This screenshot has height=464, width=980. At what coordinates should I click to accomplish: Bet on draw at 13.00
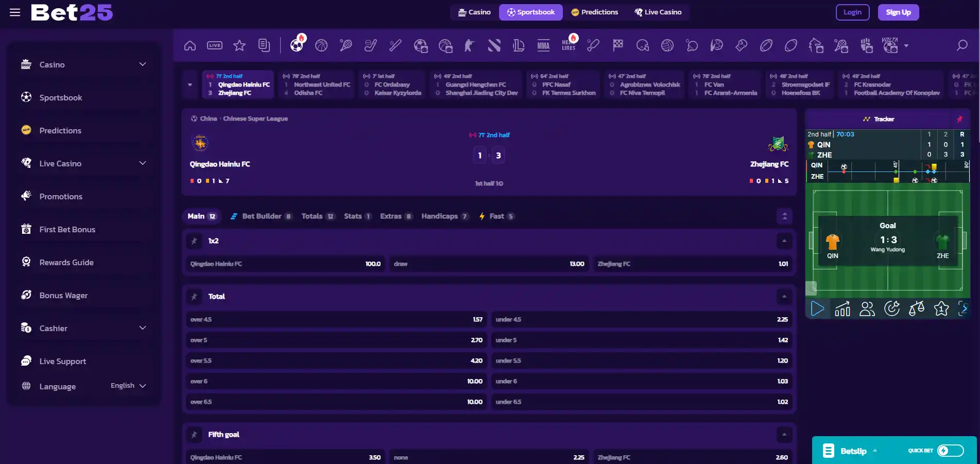coord(489,264)
